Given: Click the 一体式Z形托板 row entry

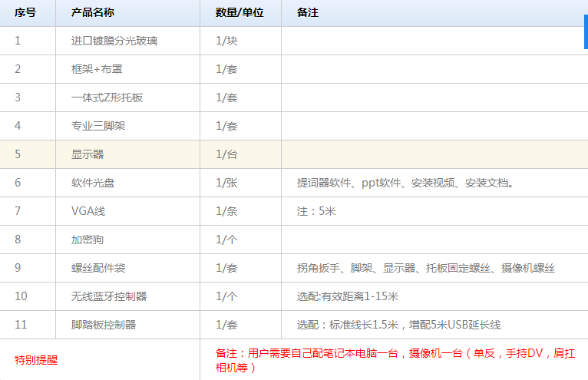Looking at the screenshot, I should pos(107,97).
